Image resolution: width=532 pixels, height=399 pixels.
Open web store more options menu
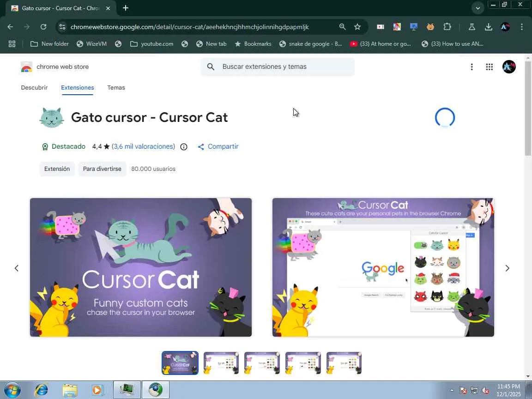pyautogui.click(x=472, y=67)
